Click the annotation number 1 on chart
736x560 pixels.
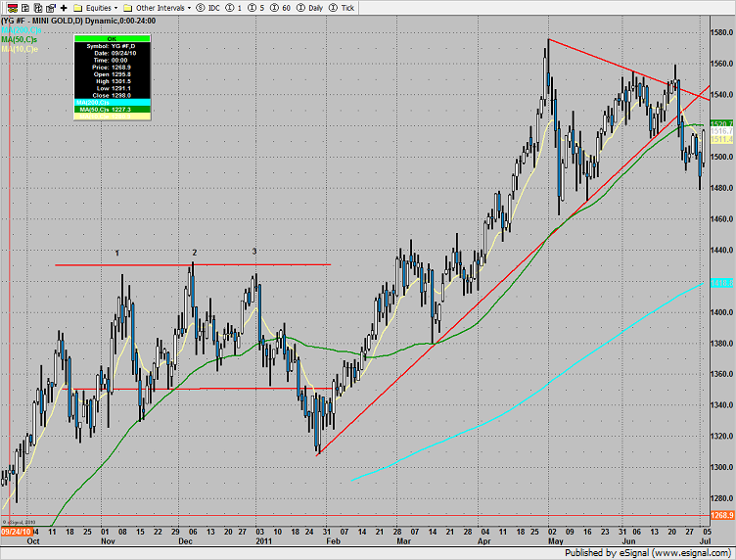click(117, 253)
